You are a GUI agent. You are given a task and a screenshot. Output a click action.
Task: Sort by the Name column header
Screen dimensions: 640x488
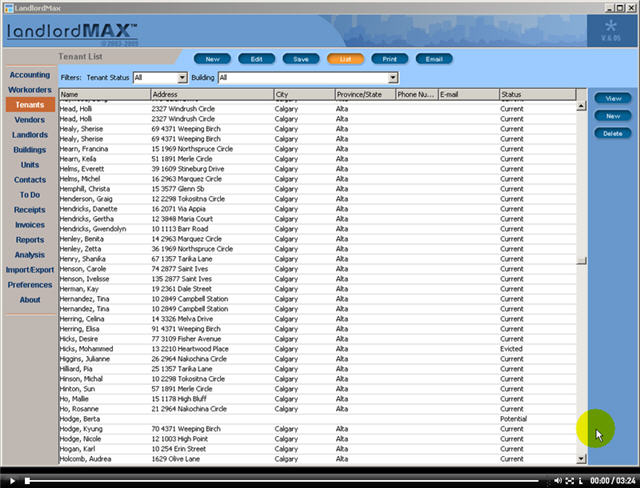coord(105,94)
